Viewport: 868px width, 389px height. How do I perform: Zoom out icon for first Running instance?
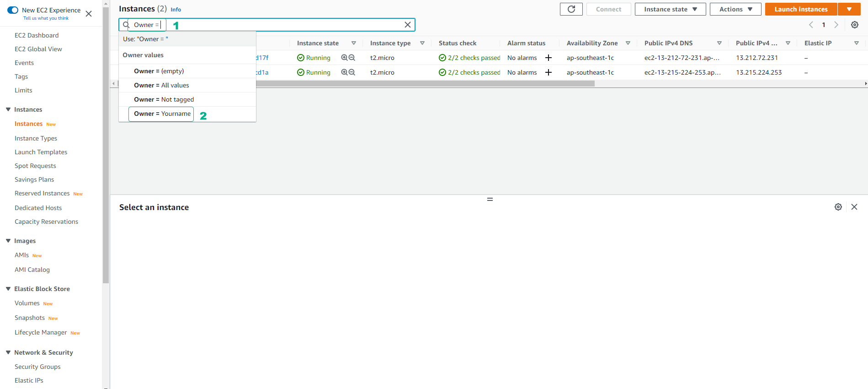click(x=352, y=58)
